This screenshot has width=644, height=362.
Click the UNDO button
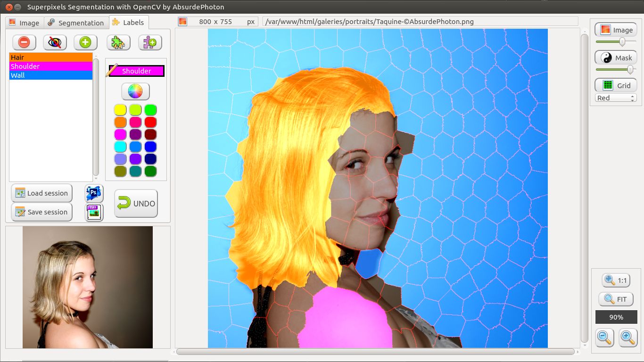click(x=136, y=204)
